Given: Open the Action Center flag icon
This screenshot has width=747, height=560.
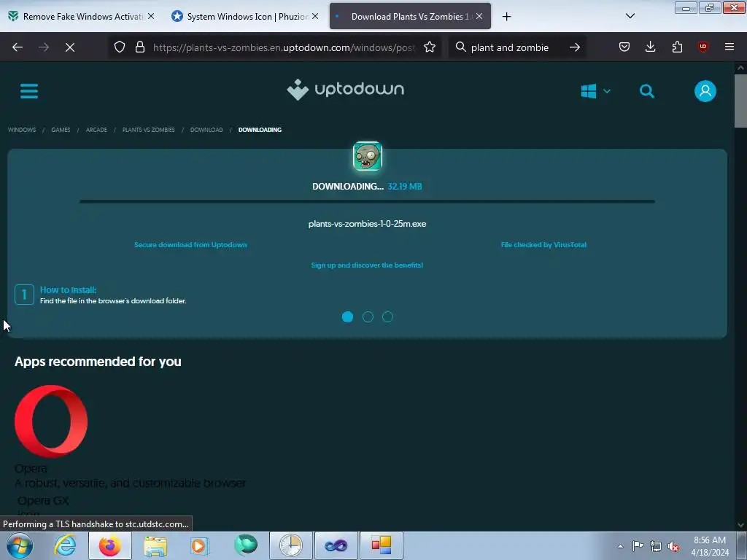Looking at the screenshot, I should pos(638,545).
